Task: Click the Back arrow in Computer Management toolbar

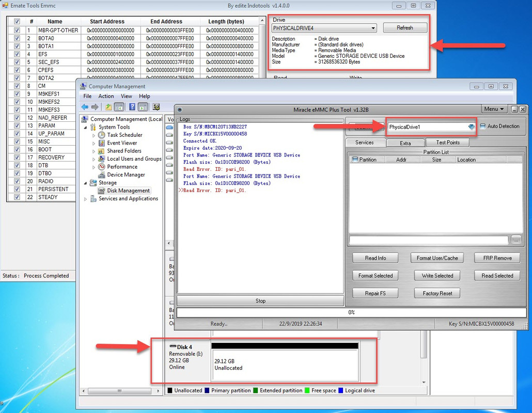Action: 85,107
